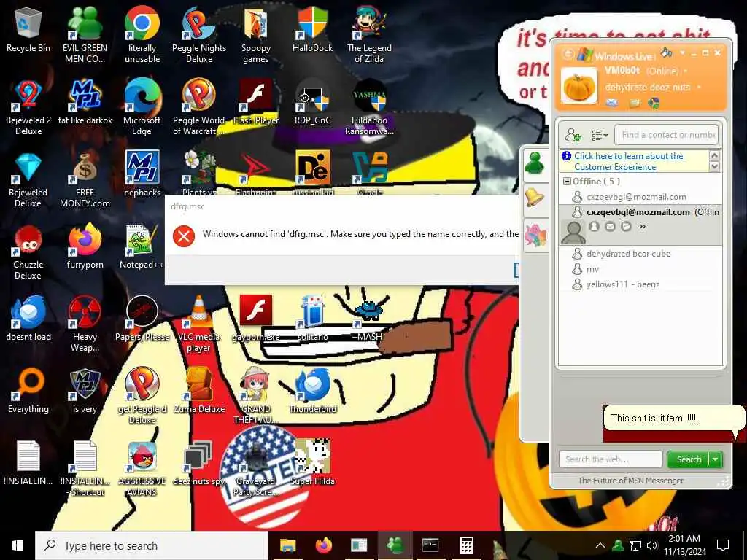Open the contact list view options dropdown

[600, 136]
